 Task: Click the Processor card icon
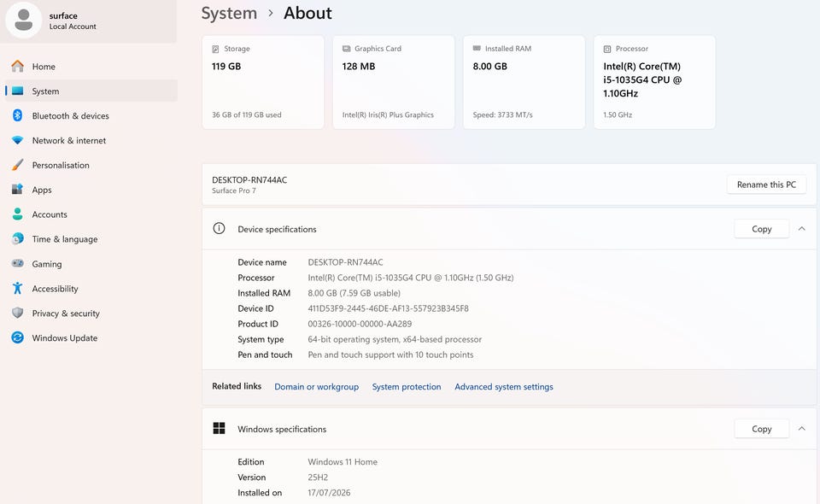click(x=607, y=49)
